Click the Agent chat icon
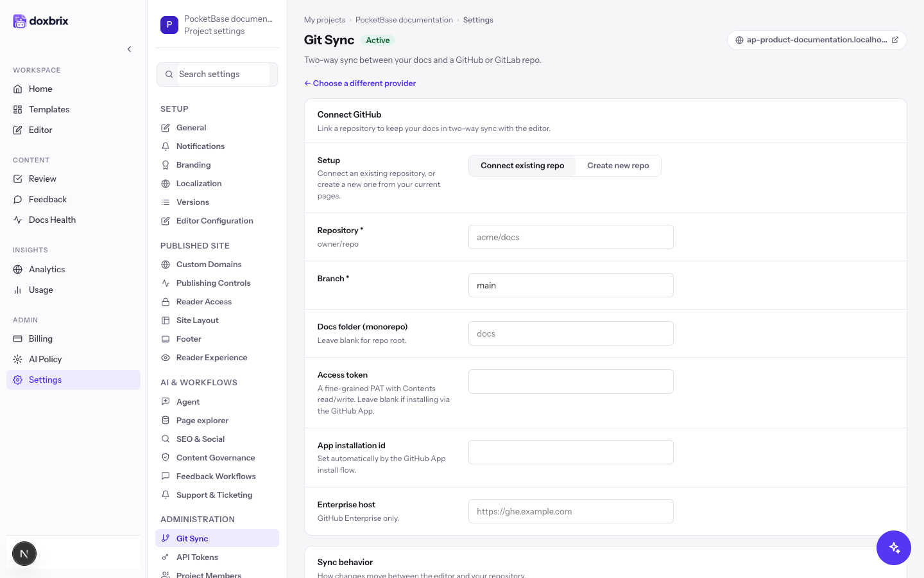The width and height of the screenshot is (924, 578). (x=166, y=402)
